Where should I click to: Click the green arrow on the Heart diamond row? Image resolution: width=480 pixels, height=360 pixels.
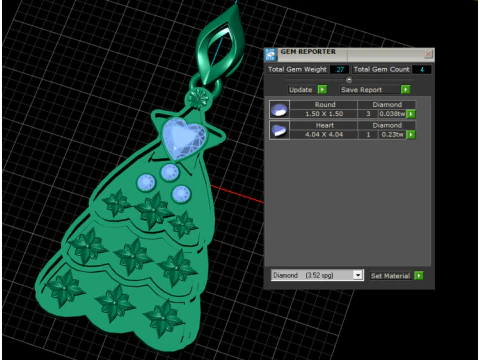click(x=411, y=135)
